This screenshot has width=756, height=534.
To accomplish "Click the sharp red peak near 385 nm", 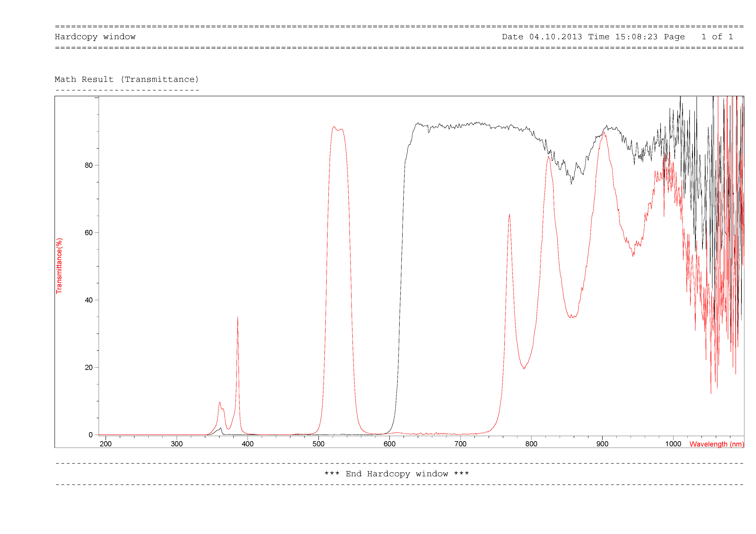I will pyautogui.click(x=238, y=318).
